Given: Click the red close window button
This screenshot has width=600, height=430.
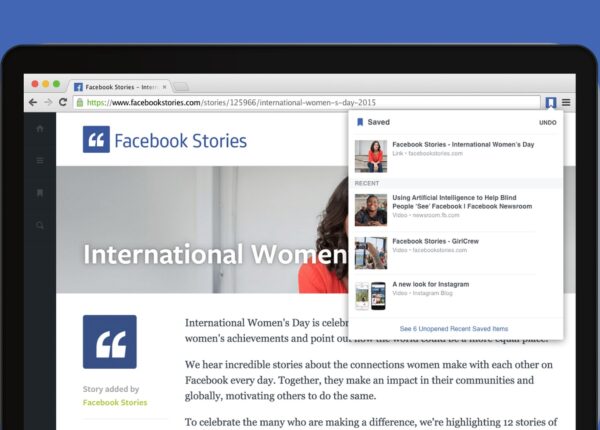Looking at the screenshot, I should (x=35, y=84).
